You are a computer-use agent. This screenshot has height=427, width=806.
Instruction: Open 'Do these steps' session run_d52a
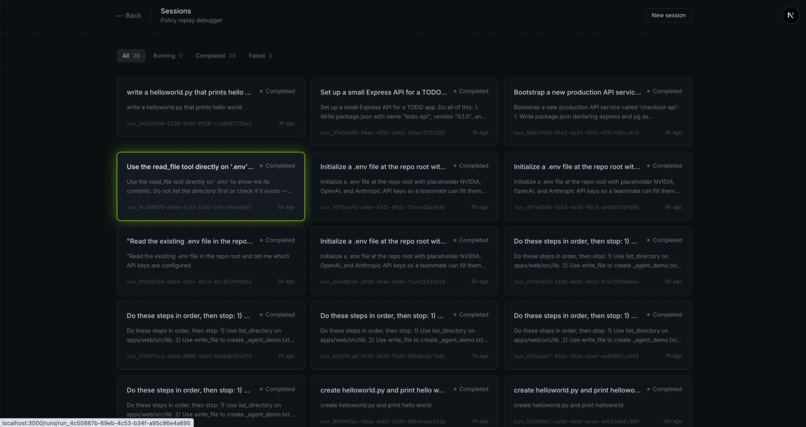(598, 336)
